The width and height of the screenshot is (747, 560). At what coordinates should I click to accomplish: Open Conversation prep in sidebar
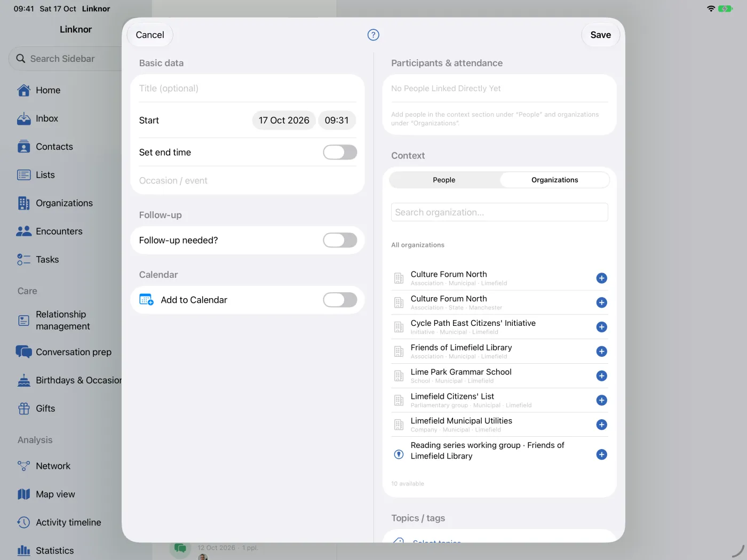[x=64, y=352]
